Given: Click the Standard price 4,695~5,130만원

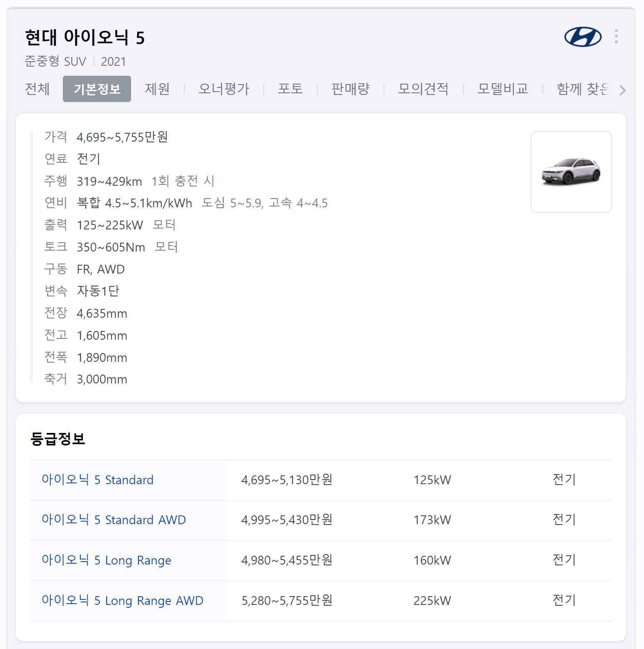Looking at the screenshot, I should (287, 480).
